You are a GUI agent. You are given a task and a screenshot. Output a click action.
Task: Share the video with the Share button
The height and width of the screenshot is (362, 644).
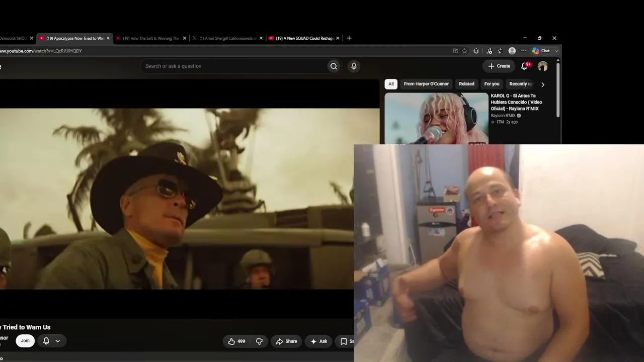tap(286, 341)
